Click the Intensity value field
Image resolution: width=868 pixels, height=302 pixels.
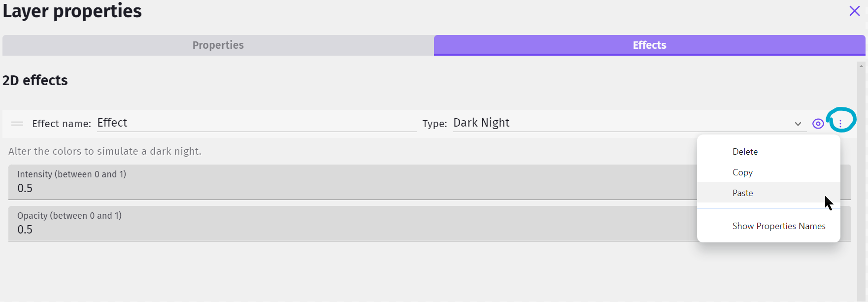(x=345, y=188)
